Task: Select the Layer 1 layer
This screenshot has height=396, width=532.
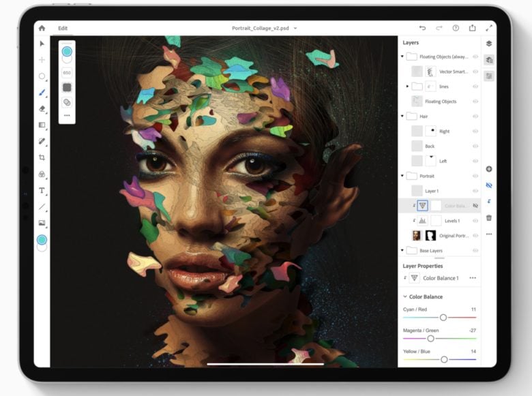Action: pyautogui.click(x=439, y=191)
